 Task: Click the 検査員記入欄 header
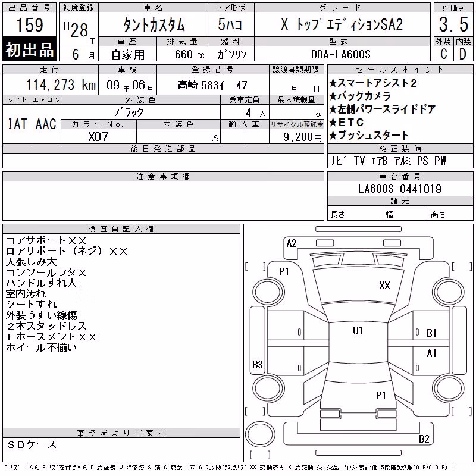(x=121, y=229)
